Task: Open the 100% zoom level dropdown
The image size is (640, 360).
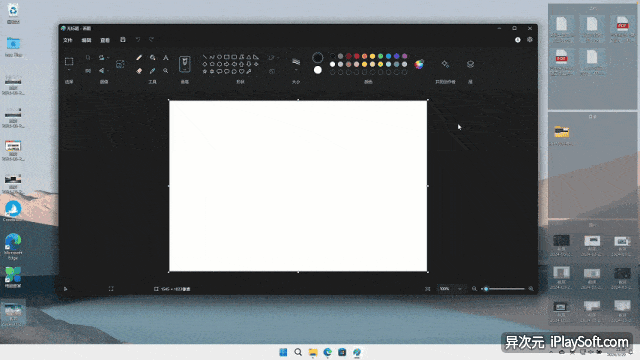Action: 451,289
